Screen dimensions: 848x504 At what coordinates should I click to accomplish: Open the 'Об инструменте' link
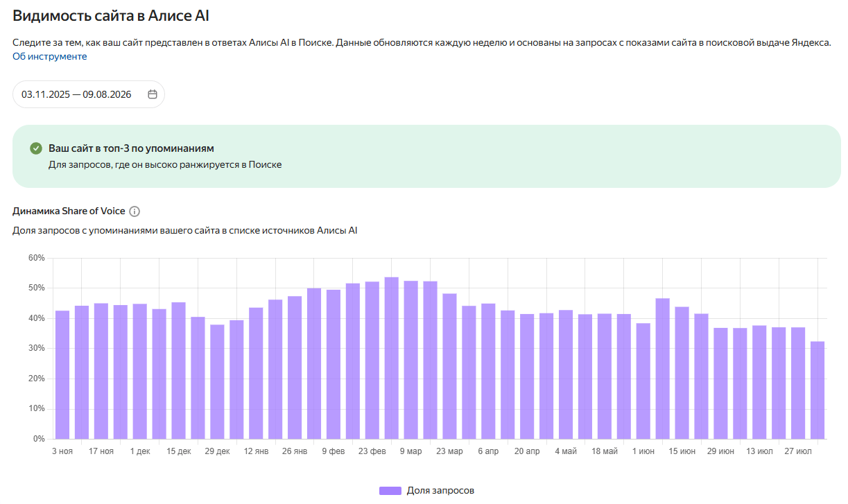click(50, 56)
